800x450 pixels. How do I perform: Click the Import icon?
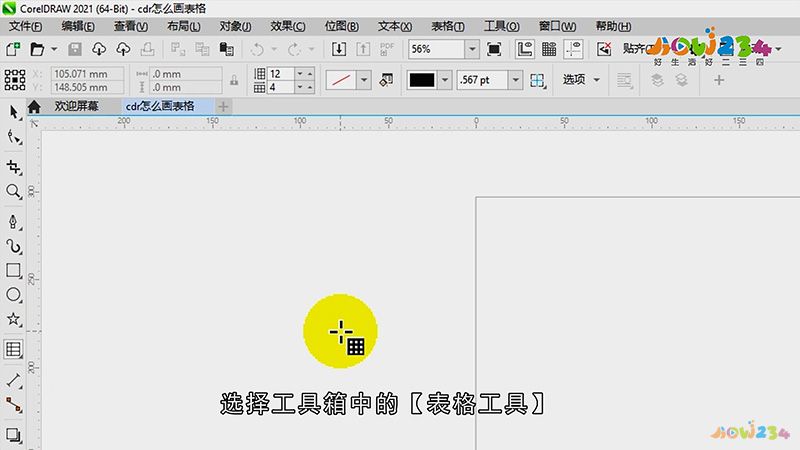[x=339, y=49]
